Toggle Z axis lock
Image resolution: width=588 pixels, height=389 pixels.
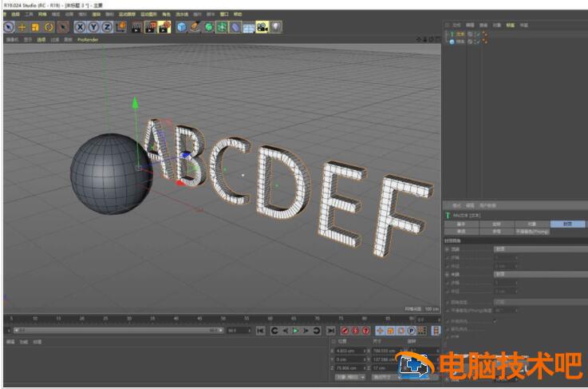(107, 27)
